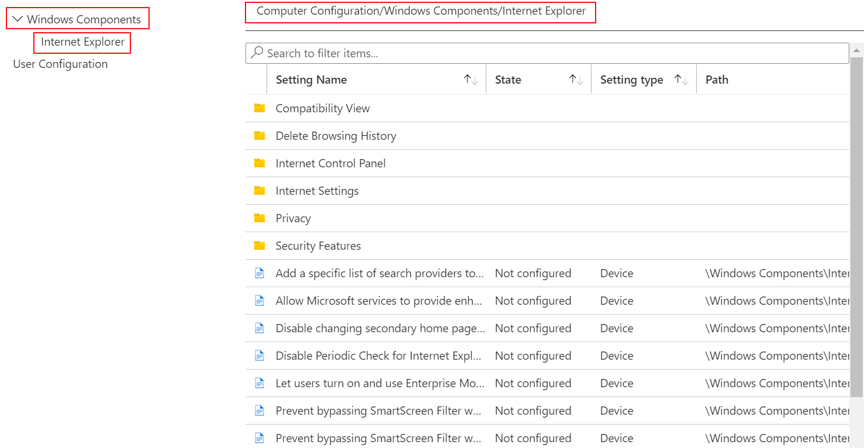This screenshot has height=448, width=868.
Task: Select Internet Explorer in the tree
Action: pyautogui.click(x=82, y=42)
